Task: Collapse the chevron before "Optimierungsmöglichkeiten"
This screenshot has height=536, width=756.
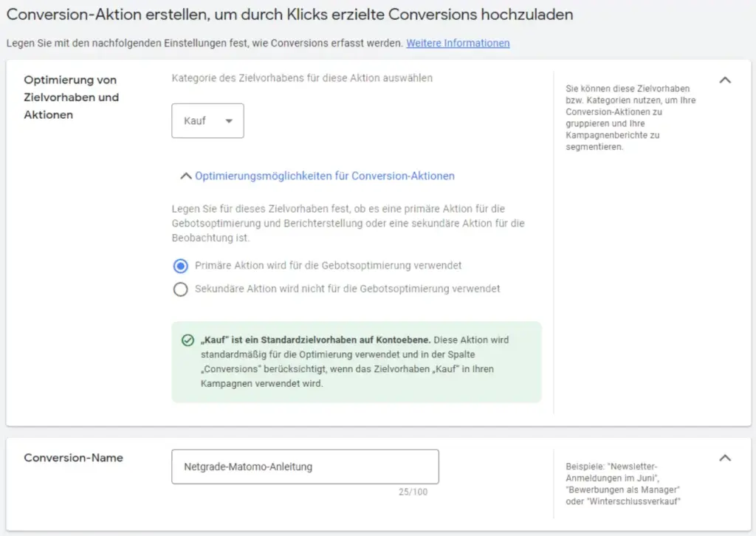Action: coord(186,176)
